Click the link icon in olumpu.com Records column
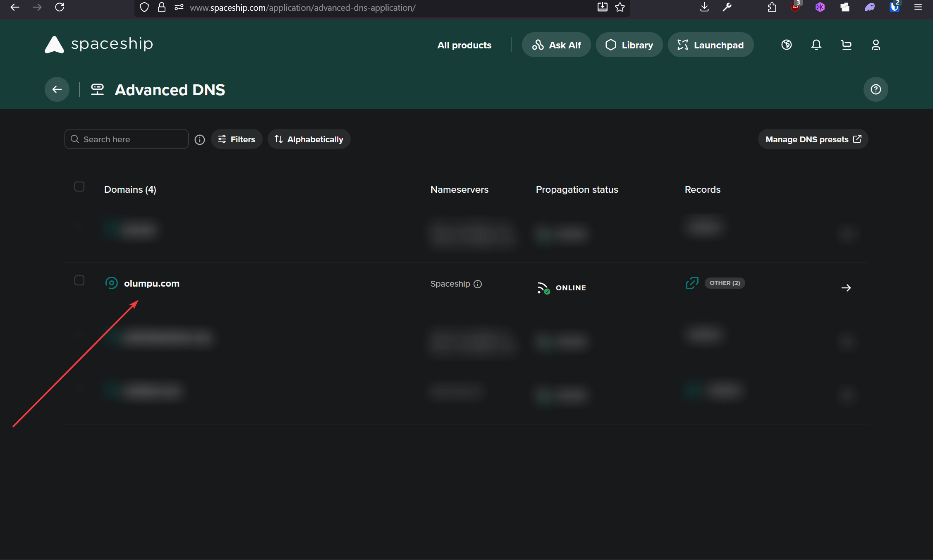The image size is (933, 560). tap(691, 283)
